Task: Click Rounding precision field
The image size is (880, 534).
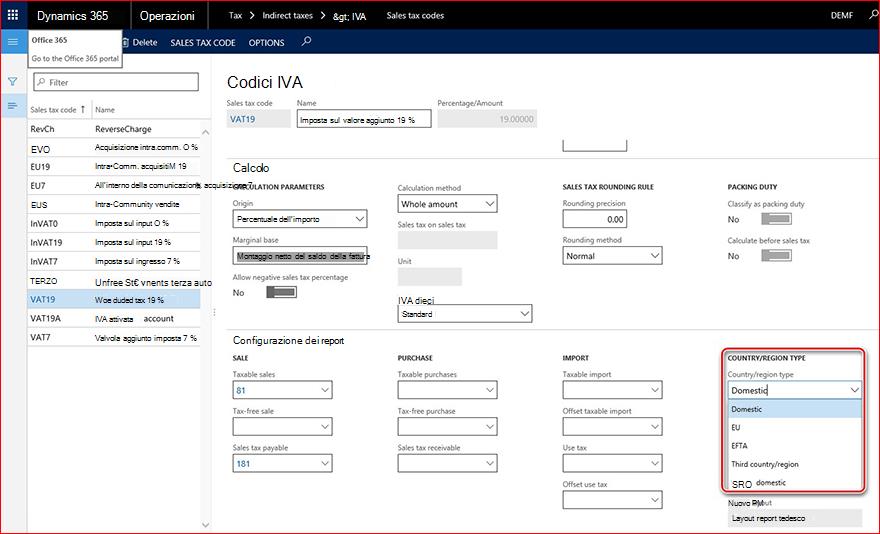Action: pos(594,219)
